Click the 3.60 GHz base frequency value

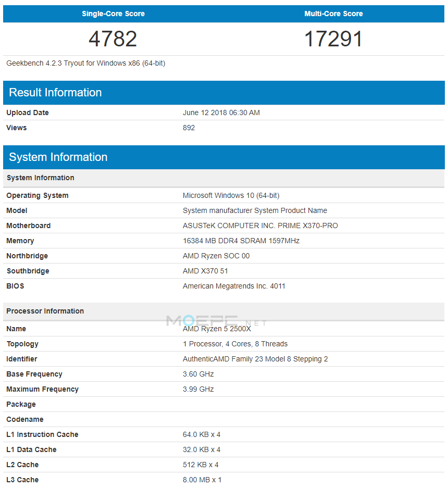(198, 374)
